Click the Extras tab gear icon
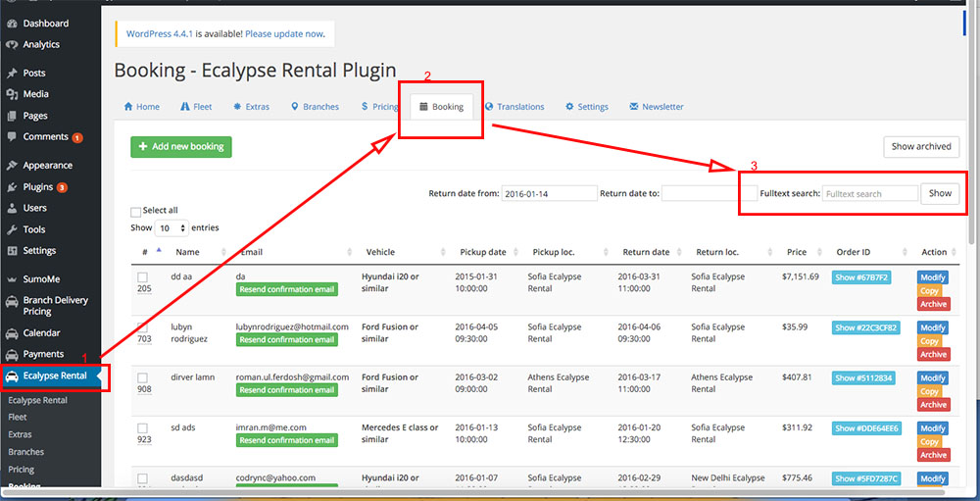 [237, 106]
